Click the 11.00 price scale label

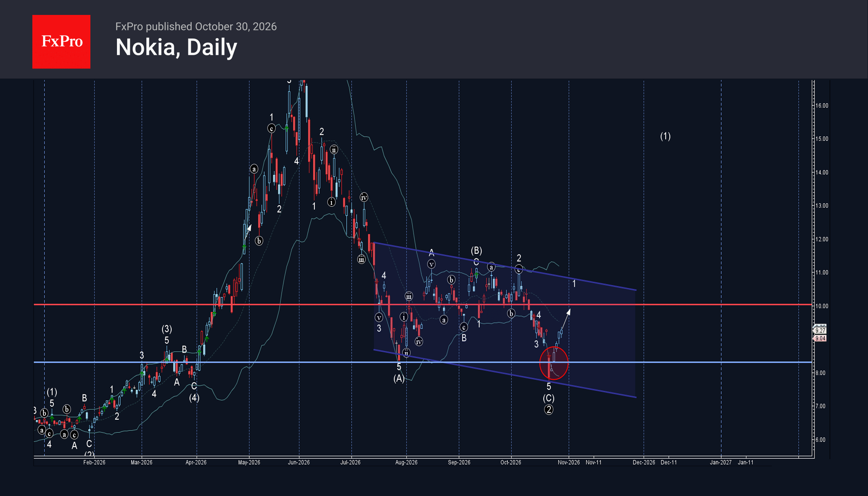(822, 272)
